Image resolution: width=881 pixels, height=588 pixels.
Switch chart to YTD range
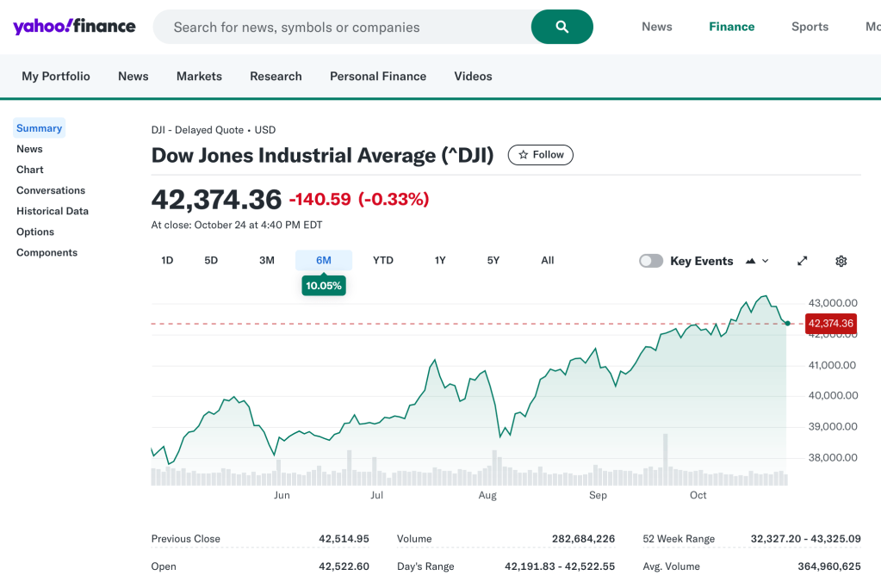[x=382, y=260]
